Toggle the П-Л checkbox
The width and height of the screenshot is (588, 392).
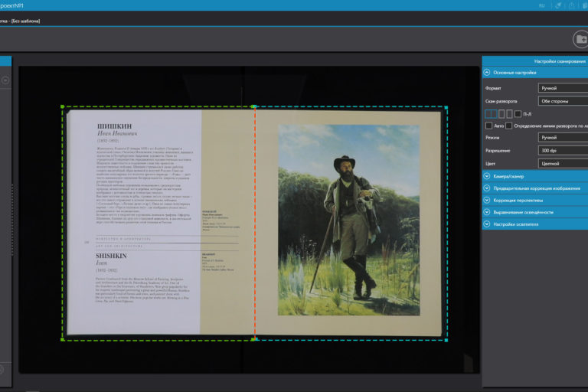[x=518, y=113]
